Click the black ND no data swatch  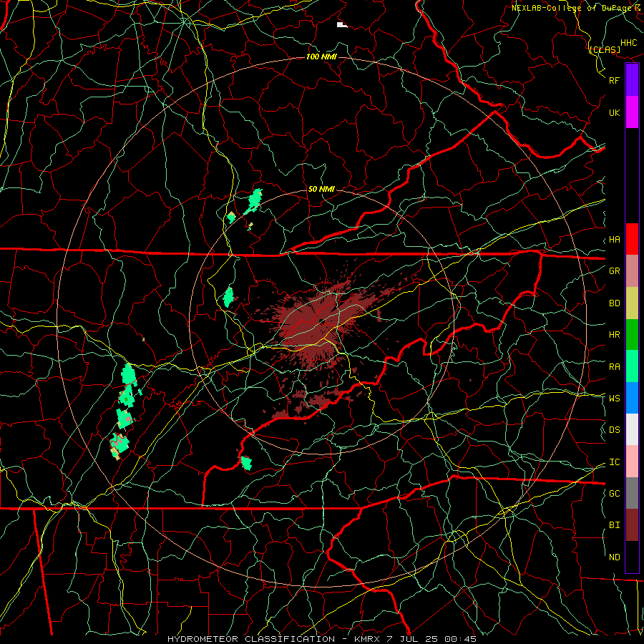[632, 557]
